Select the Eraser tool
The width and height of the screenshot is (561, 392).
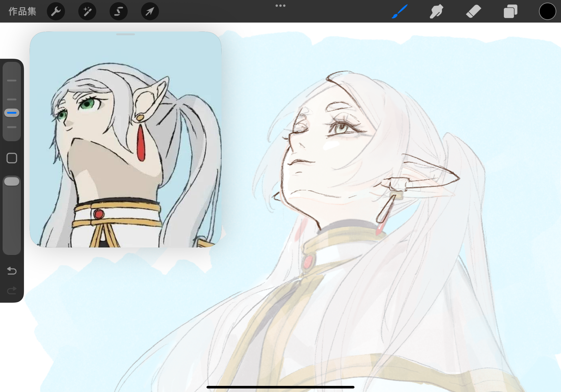point(473,11)
